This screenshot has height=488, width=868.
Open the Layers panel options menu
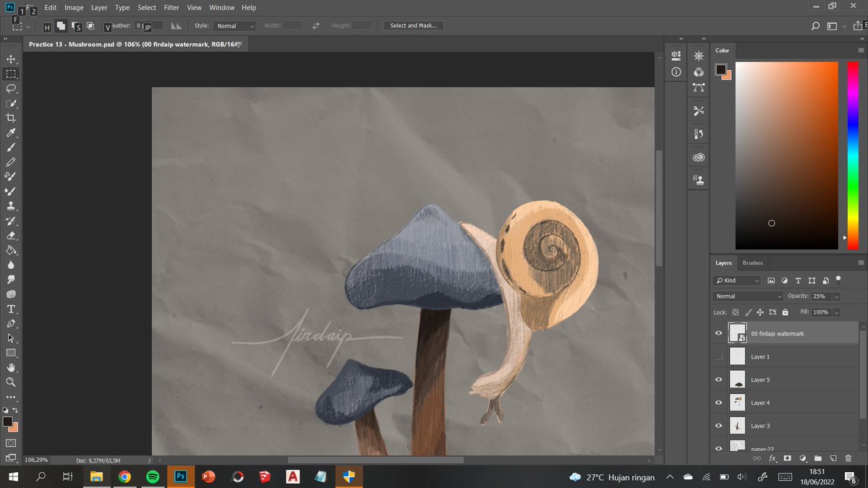tap(860, 263)
